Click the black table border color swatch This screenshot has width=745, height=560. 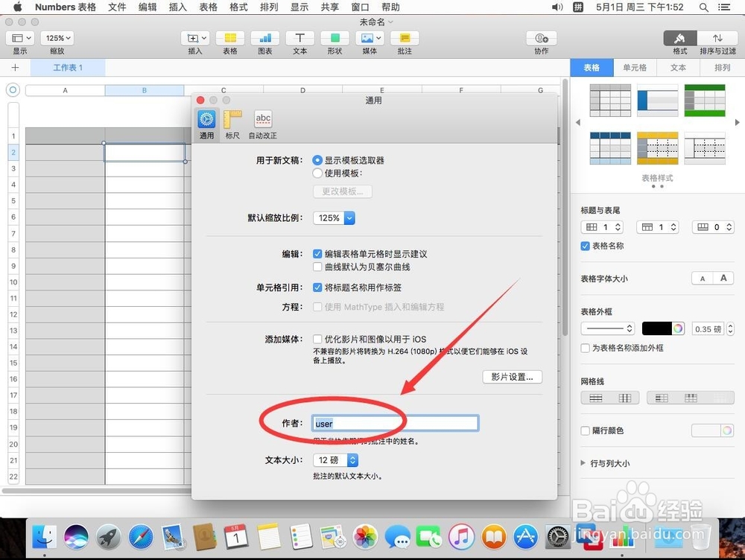point(658,328)
